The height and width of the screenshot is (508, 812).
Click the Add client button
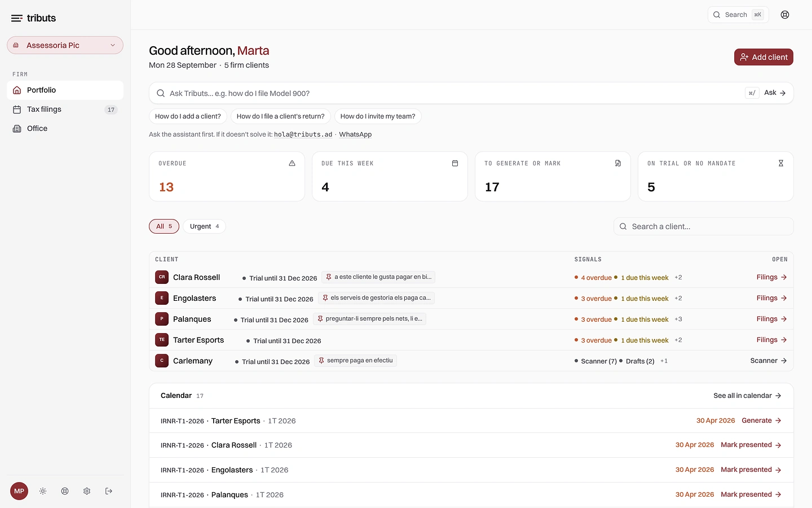(x=764, y=57)
